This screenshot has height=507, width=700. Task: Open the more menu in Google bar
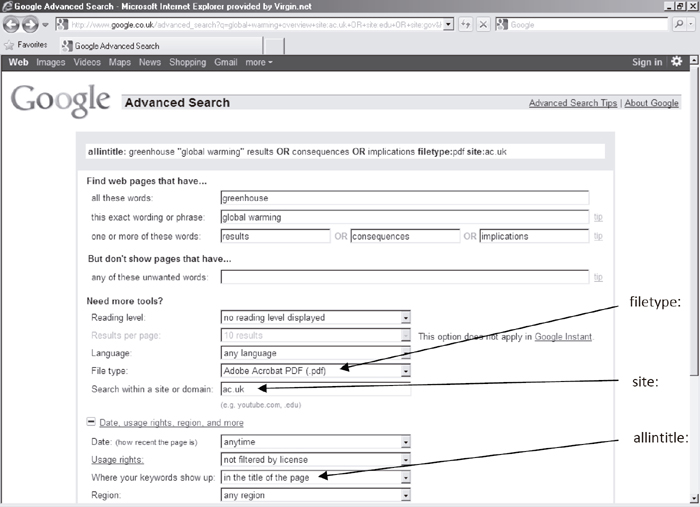(258, 62)
